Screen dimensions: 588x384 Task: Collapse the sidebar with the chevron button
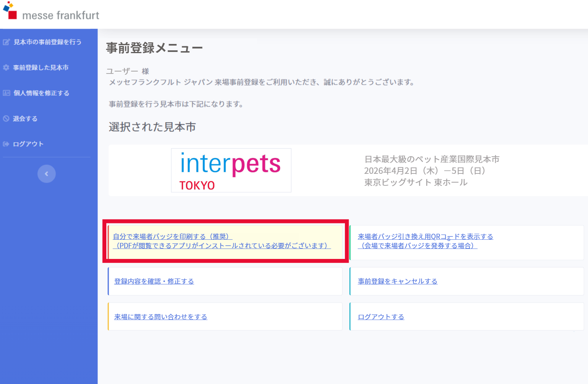coord(46,174)
